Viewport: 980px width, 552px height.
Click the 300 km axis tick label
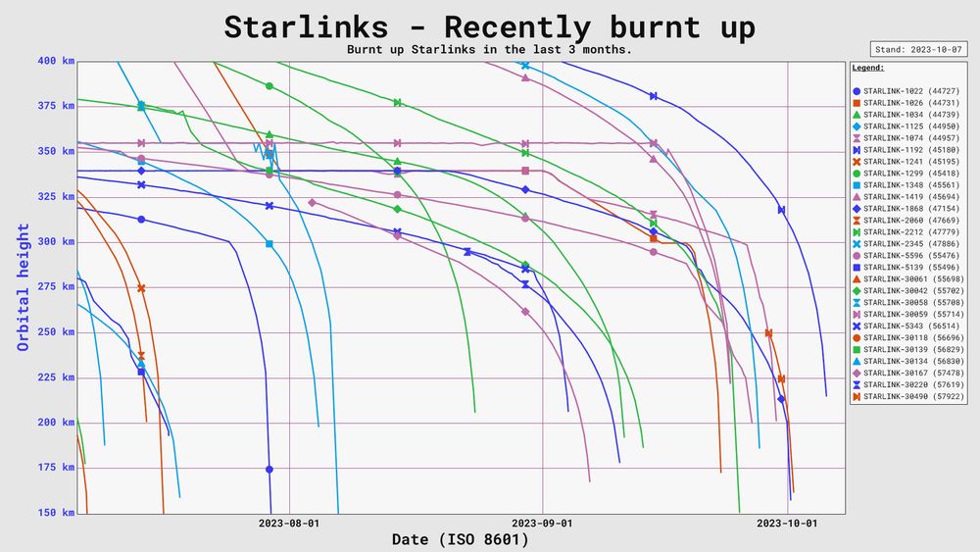click(x=56, y=242)
